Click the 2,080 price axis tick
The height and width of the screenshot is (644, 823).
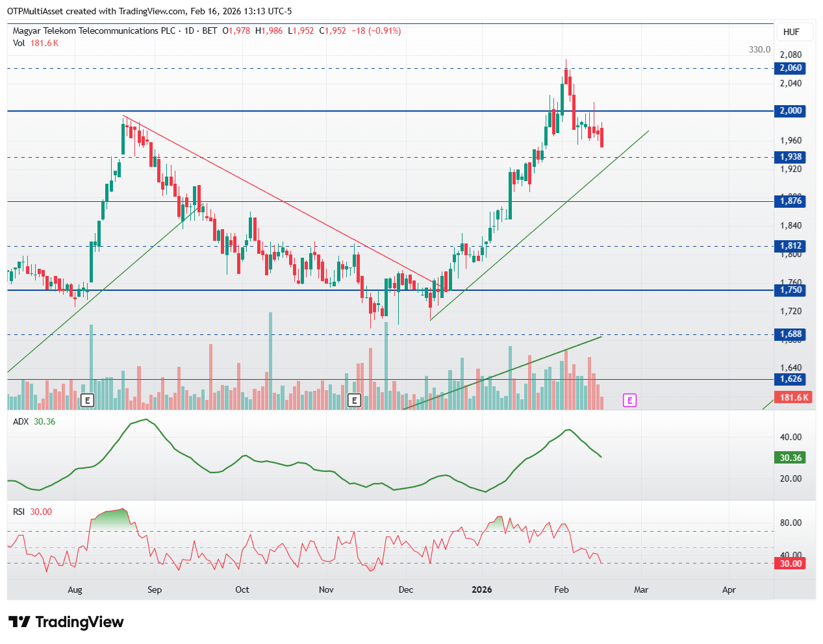pos(791,55)
